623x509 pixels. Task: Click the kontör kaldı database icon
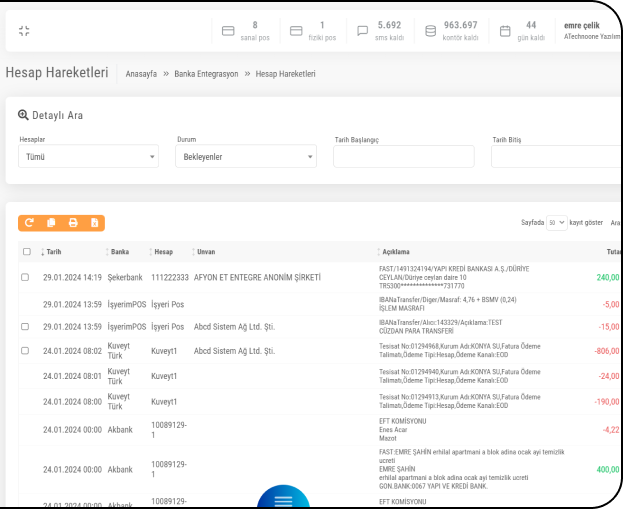pyautogui.click(x=430, y=31)
